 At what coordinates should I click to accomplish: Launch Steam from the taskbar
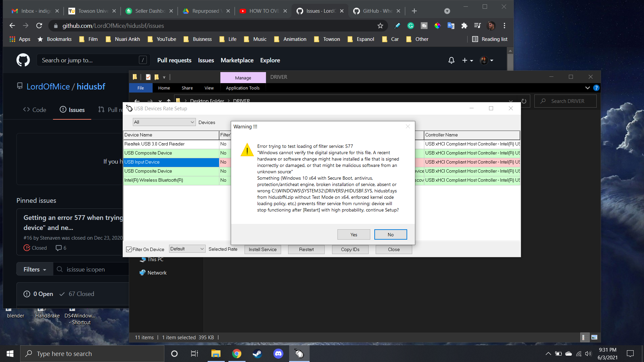click(x=257, y=353)
